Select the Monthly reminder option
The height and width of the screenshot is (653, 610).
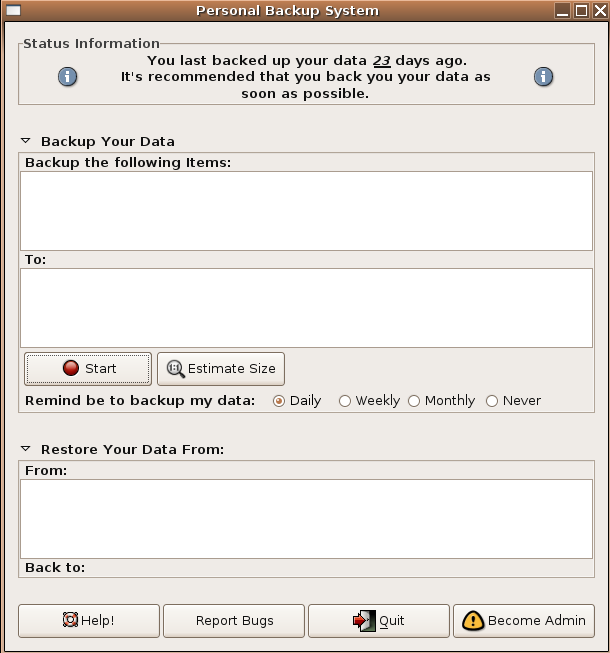(414, 401)
